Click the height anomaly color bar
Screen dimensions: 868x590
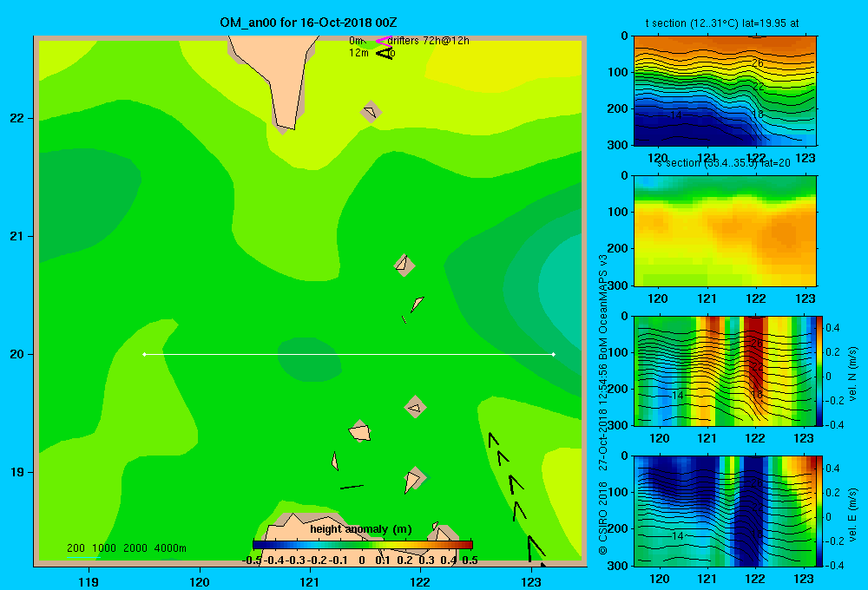pyautogui.click(x=363, y=545)
